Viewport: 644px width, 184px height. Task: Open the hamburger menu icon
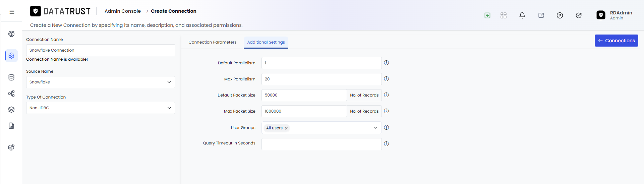click(x=12, y=12)
